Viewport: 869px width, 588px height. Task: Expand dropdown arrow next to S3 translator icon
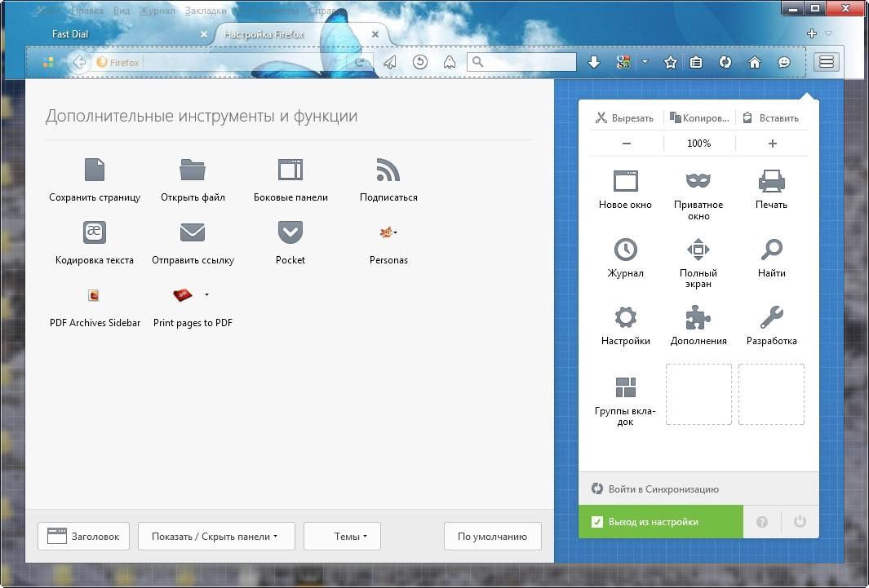click(x=645, y=62)
